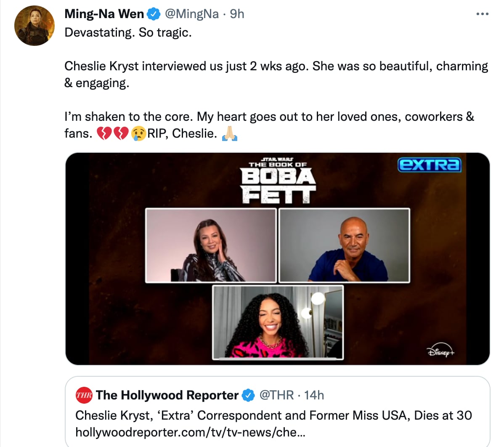
Task: Click the Book of Boba Fett title
Action: point(278,181)
